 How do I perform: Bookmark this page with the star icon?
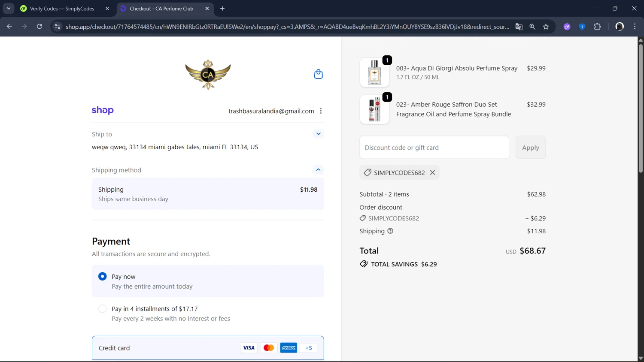[546, 27]
